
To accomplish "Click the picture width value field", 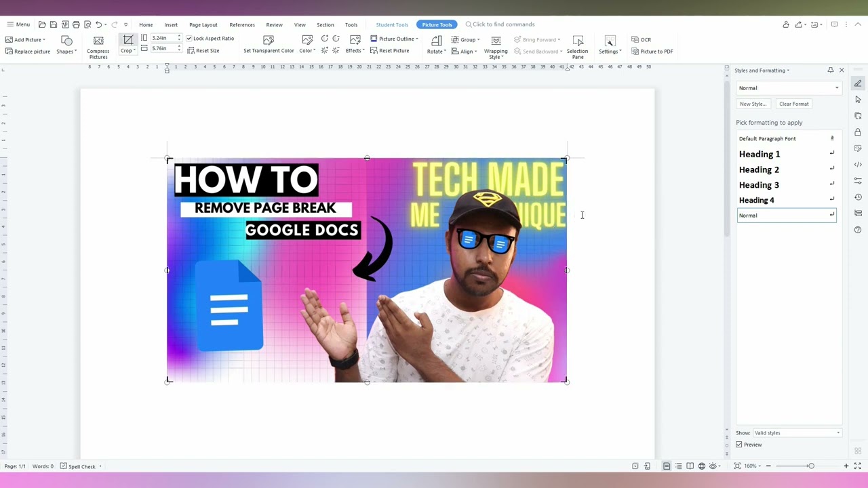I will [x=163, y=49].
